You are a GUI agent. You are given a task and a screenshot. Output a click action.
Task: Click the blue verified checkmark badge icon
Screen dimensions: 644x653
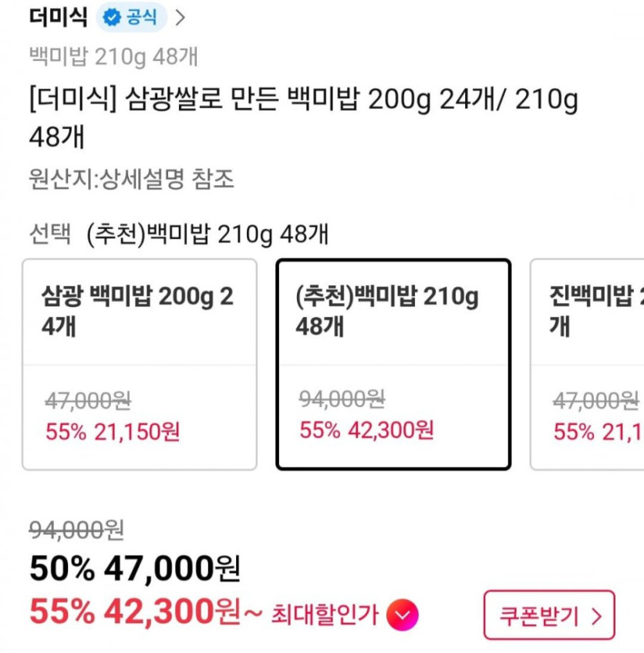point(112,18)
